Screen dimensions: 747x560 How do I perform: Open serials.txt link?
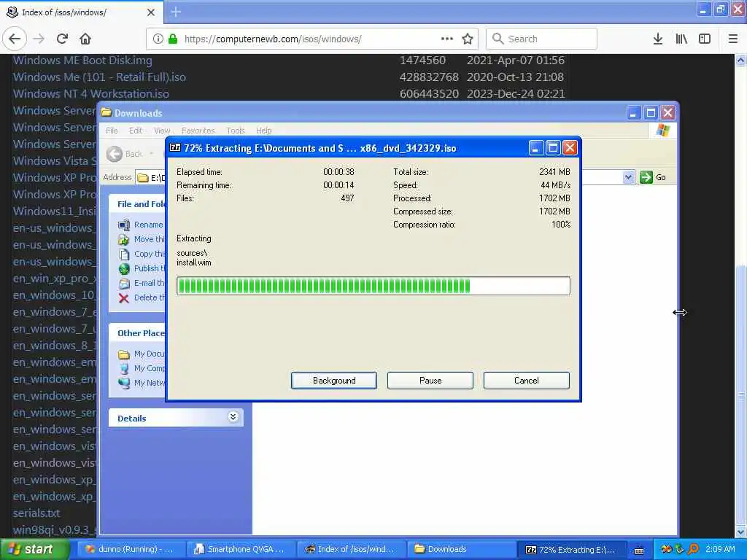(x=36, y=513)
